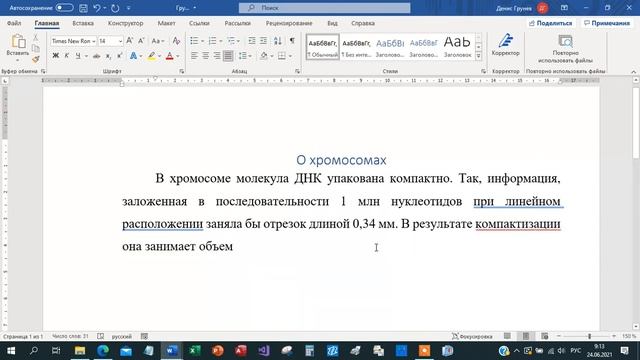Sort selected text
Viewport: 640px width, 360px height.
278,41
